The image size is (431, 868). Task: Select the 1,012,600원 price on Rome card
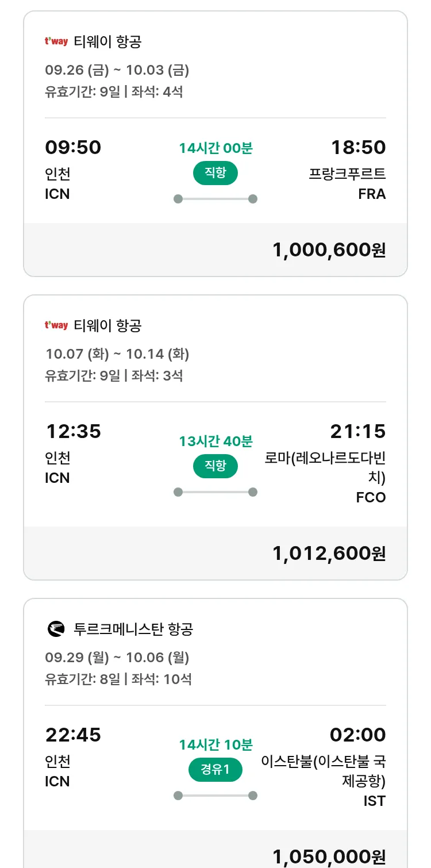point(329,554)
